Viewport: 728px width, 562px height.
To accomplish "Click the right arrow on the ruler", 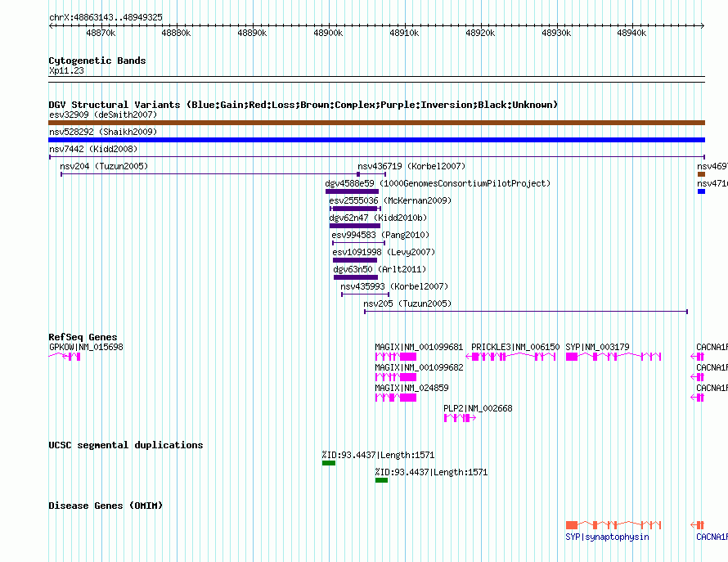I will click(703, 26).
